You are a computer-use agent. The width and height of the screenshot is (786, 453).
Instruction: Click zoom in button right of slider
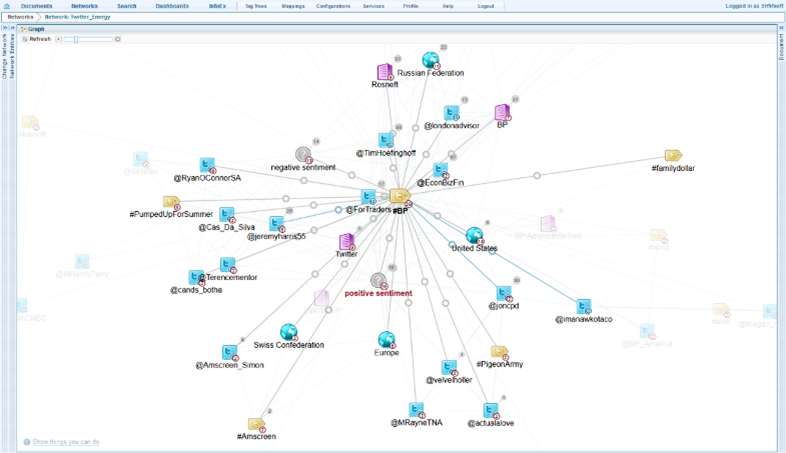point(118,39)
